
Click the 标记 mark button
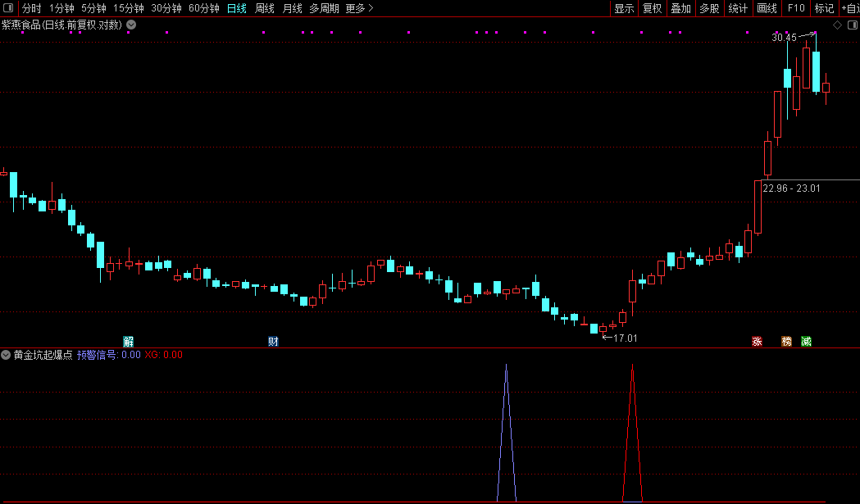click(824, 8)
